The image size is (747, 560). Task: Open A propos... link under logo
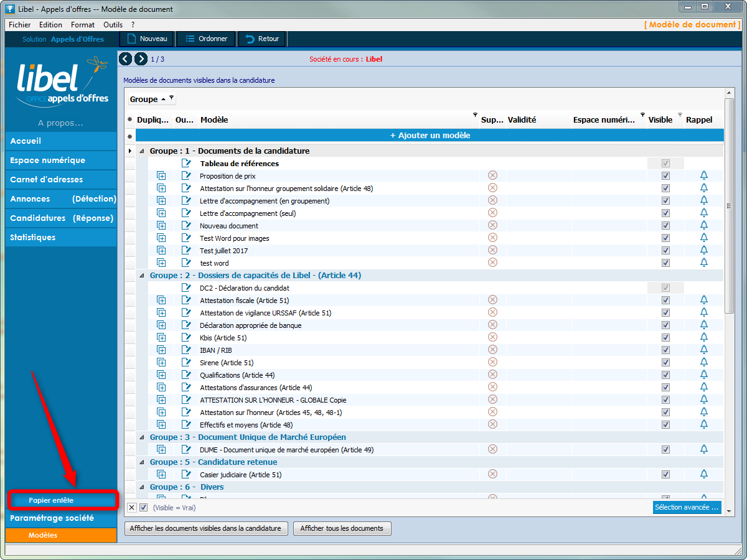[x=60, y=123]
